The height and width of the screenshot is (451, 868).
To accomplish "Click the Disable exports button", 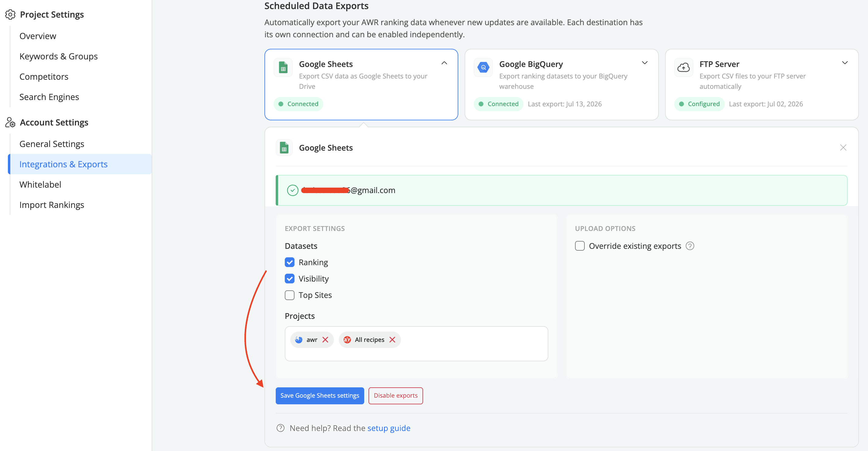I will click(395, 396).
